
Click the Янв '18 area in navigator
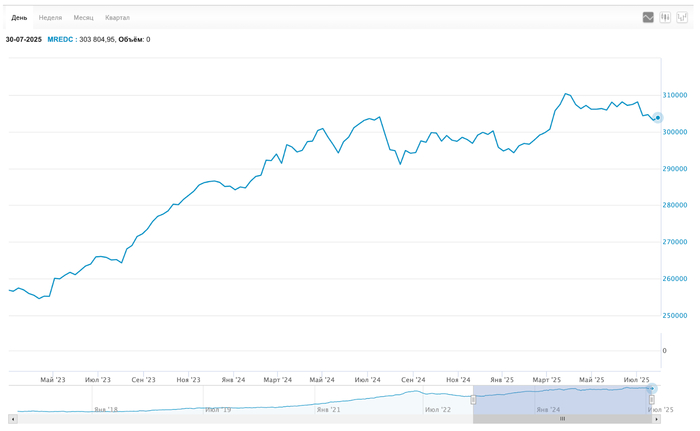(106, 408)
